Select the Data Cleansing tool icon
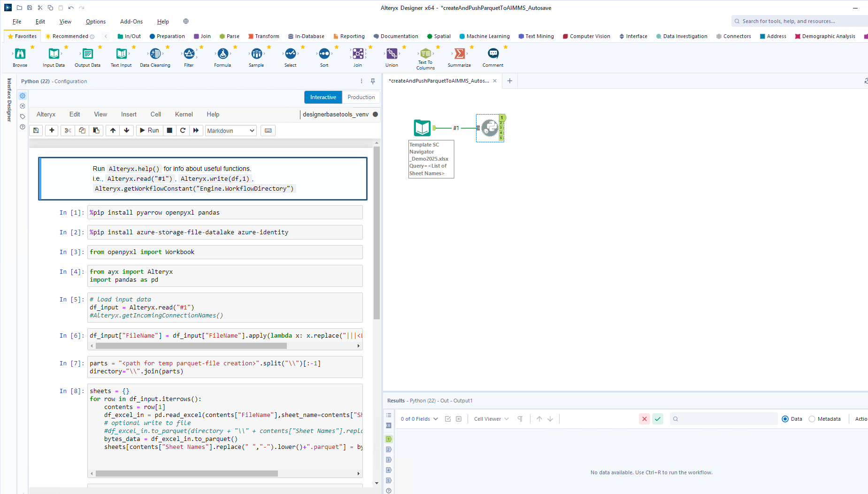The width and height of the screenshot is (868, 494). click(x=155, y=54)
